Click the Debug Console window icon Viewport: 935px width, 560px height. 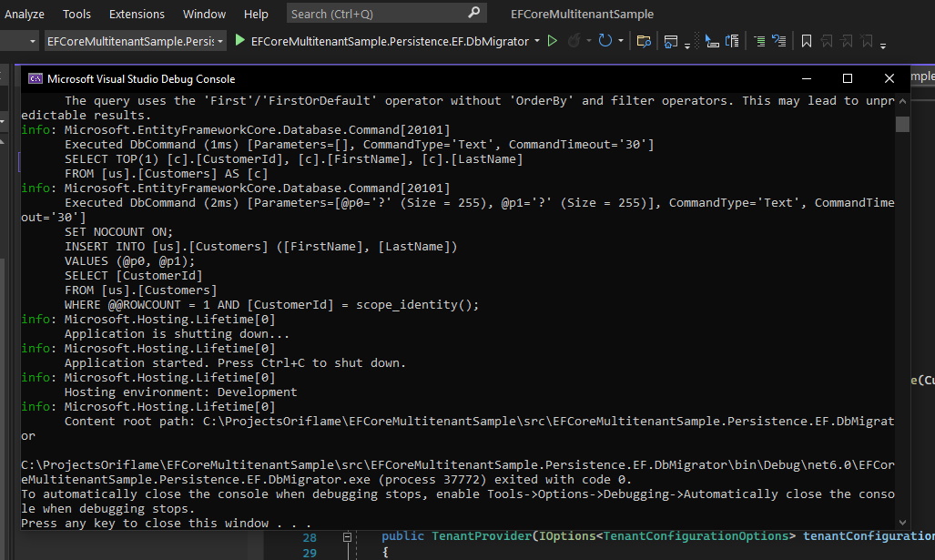pos(36,78)
